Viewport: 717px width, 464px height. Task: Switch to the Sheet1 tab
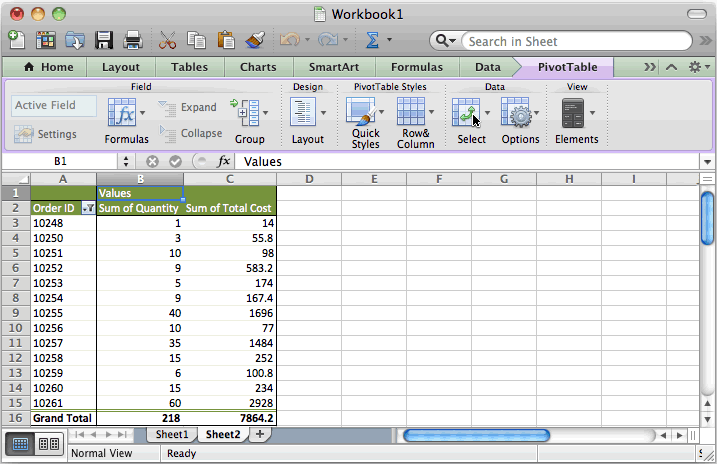[x=171, y=434]
